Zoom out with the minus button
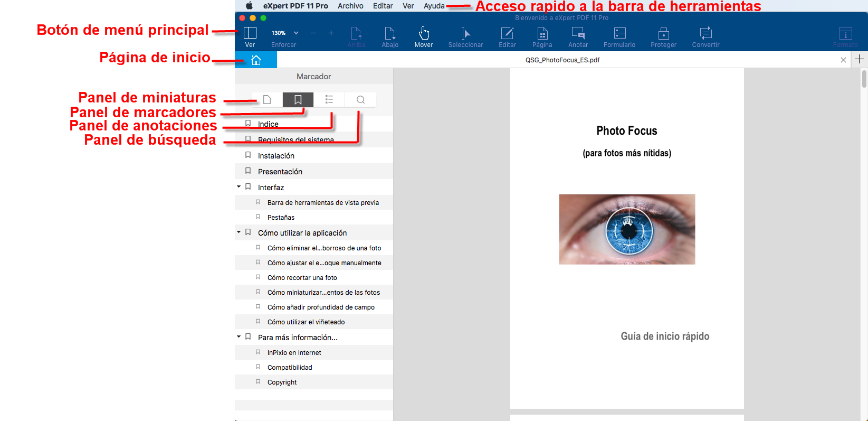 pyautogui.click(x=313, y=33)
